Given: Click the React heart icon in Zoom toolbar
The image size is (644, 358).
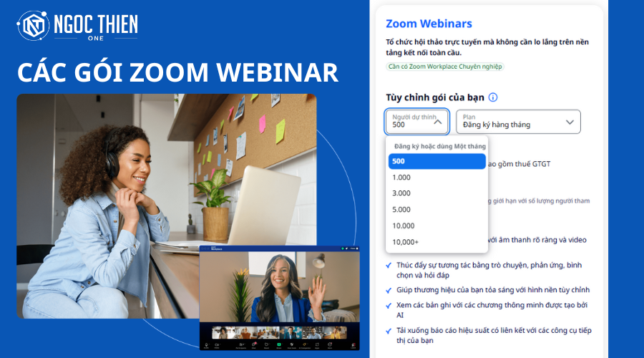Looking at the screenshot, I should (267, 344).
